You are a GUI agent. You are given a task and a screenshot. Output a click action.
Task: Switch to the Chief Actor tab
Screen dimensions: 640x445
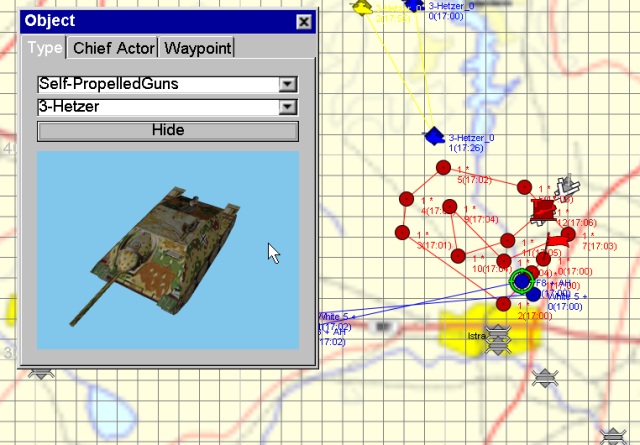pos(113,48)
